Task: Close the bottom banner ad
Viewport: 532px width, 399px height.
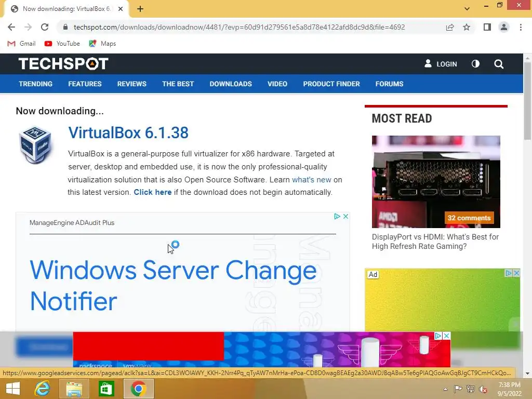Action: click(x=446, y=336)
